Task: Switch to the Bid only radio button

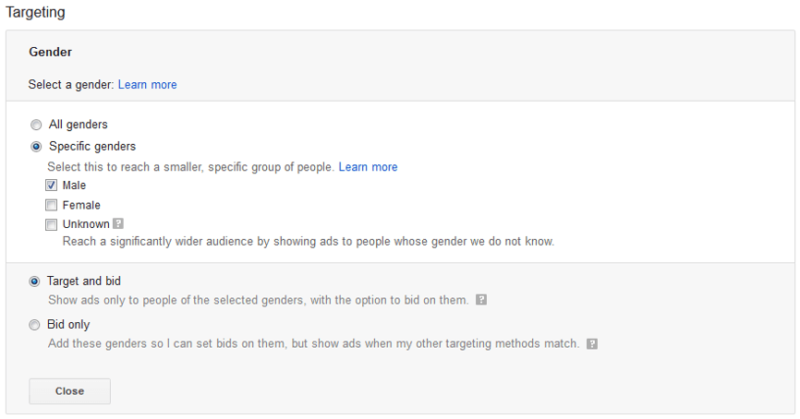Action: pyautogui.click(x=36, y=325)
